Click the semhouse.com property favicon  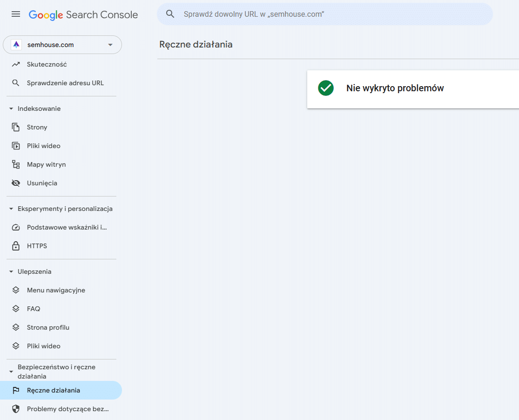pos(16,45)
